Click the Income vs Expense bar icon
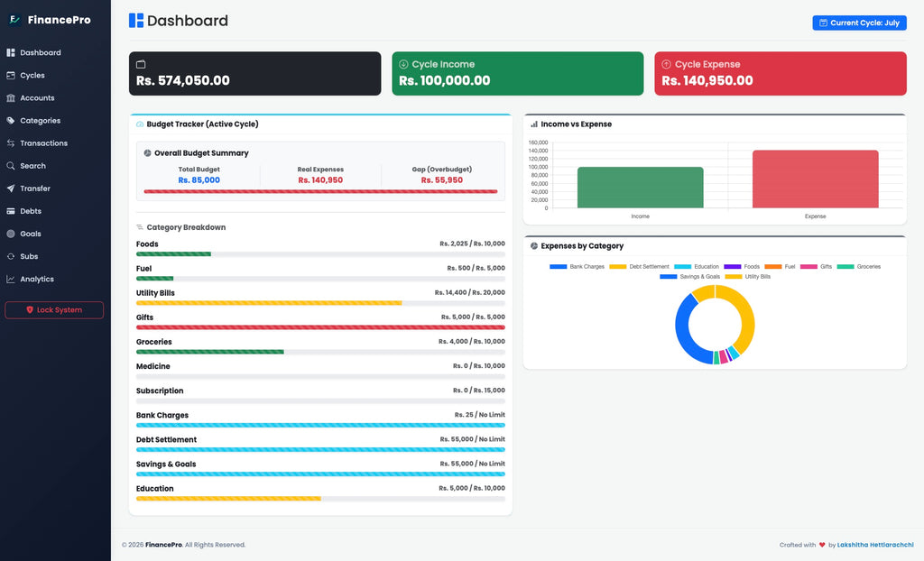 click(534, 124)
